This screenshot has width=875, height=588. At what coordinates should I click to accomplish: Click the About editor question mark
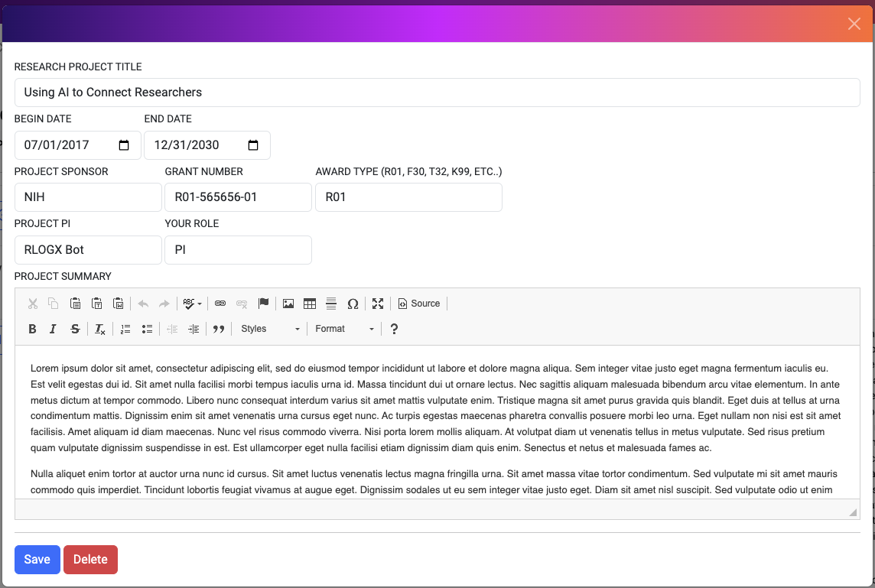pyautogui.click(x=394, y=329)
